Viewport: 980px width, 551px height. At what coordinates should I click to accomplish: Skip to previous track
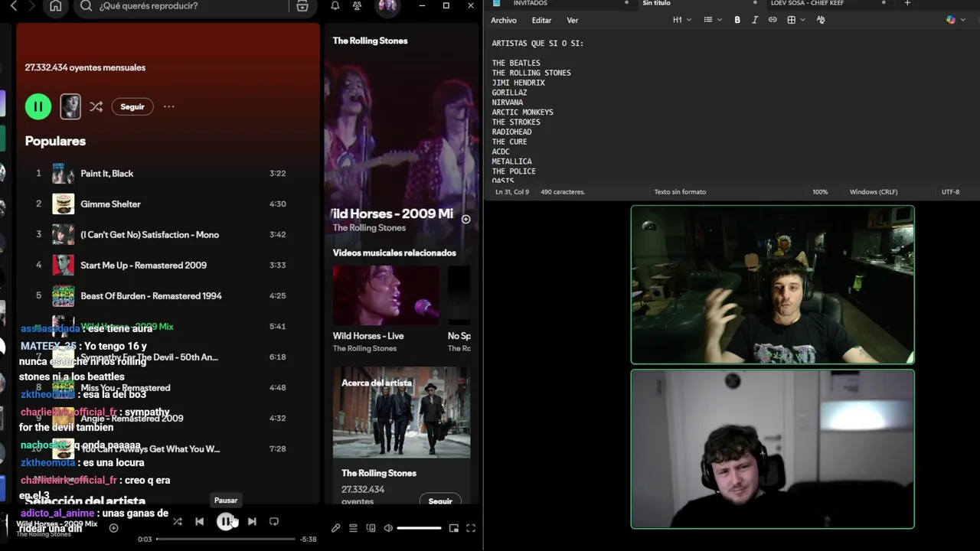[x=199, y=521]
